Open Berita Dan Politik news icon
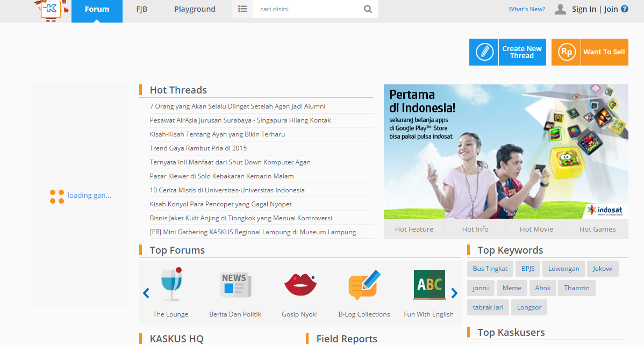This screenshot has width=644, height=345. tap(235, 285)
